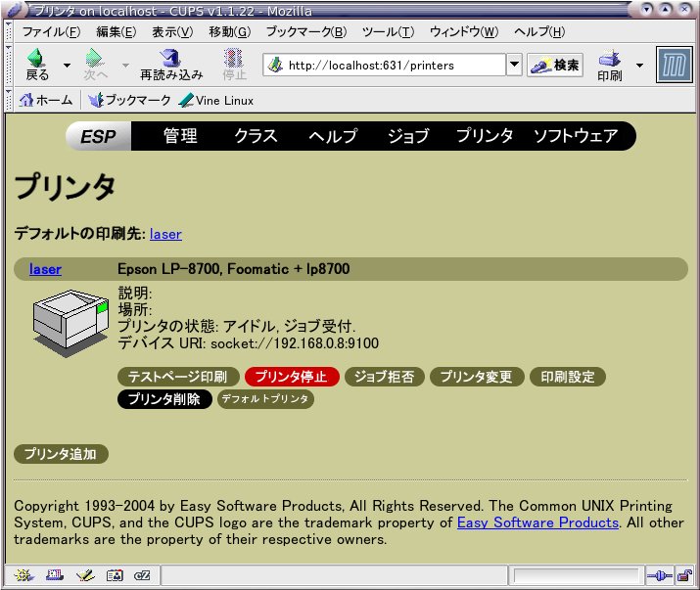Click the IRC chat icon in status bar
The width and height of the screenshot is (700, 590).
pyautogui.click(x=142, y=575)
